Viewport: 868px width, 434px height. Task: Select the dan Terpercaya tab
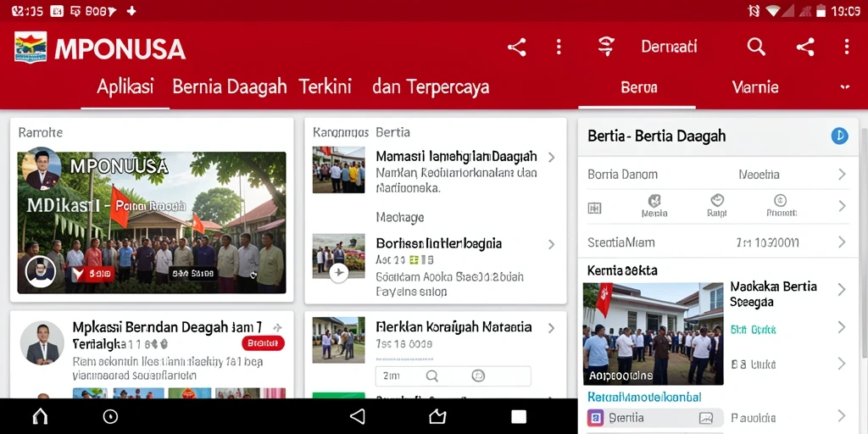(431, 87)
